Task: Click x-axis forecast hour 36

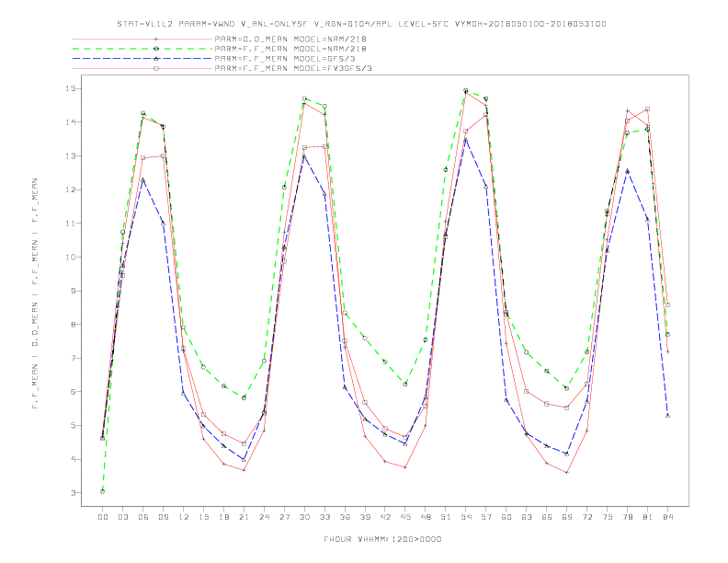Action: (x=345, y=517)
